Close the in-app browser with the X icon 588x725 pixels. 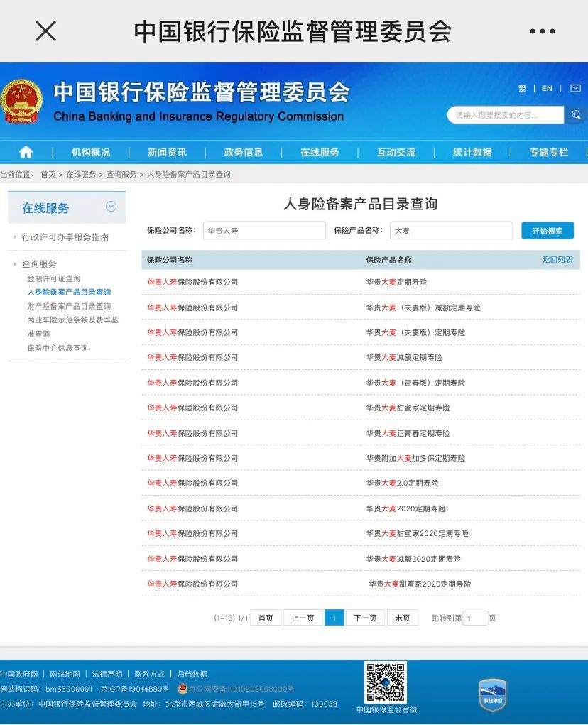point(45,31)
